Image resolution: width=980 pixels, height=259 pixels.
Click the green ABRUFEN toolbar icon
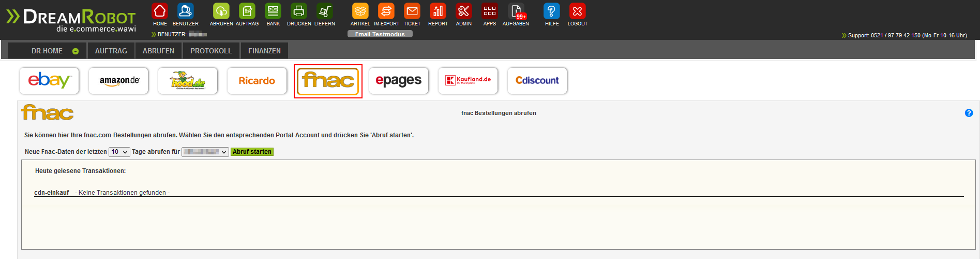(x=221, y=11)
